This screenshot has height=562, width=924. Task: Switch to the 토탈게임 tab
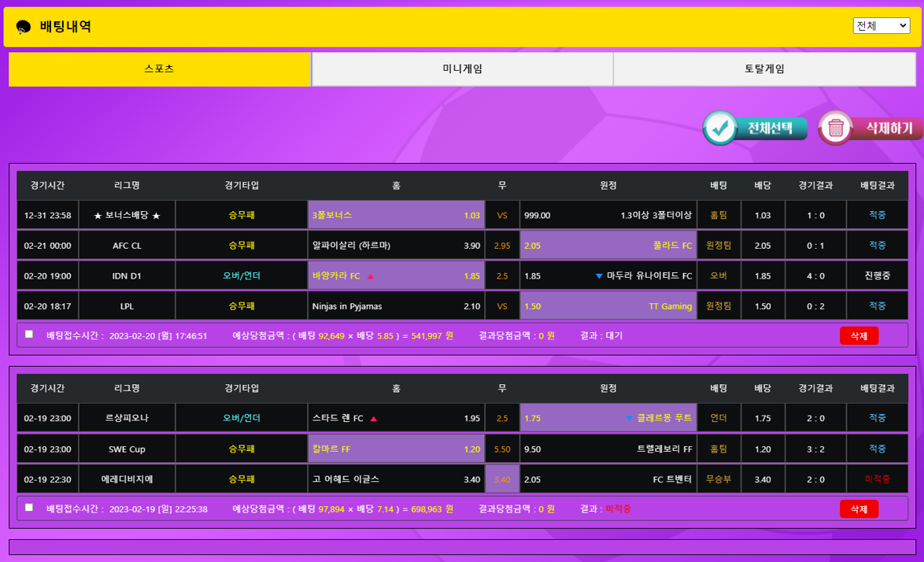pos(764,69)
